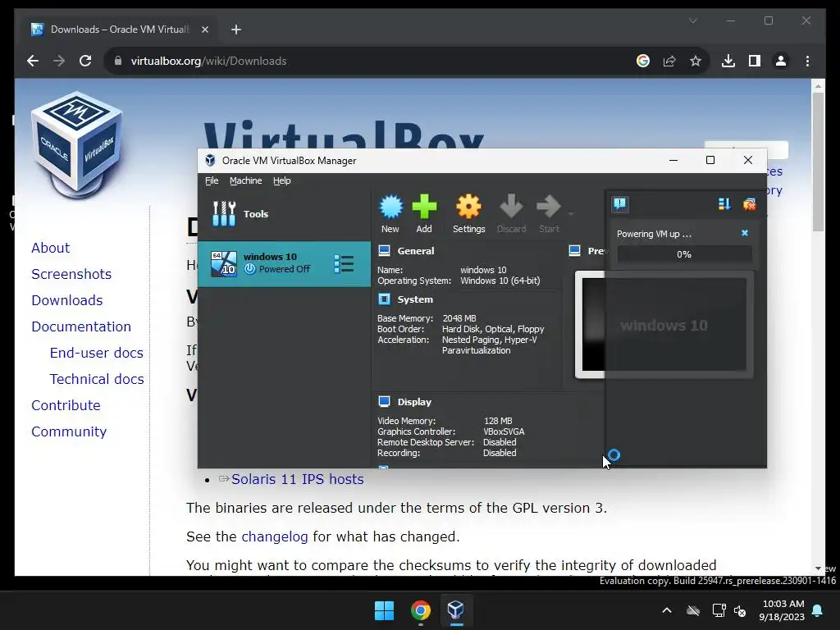Open the Documentation link

point(81,326)
